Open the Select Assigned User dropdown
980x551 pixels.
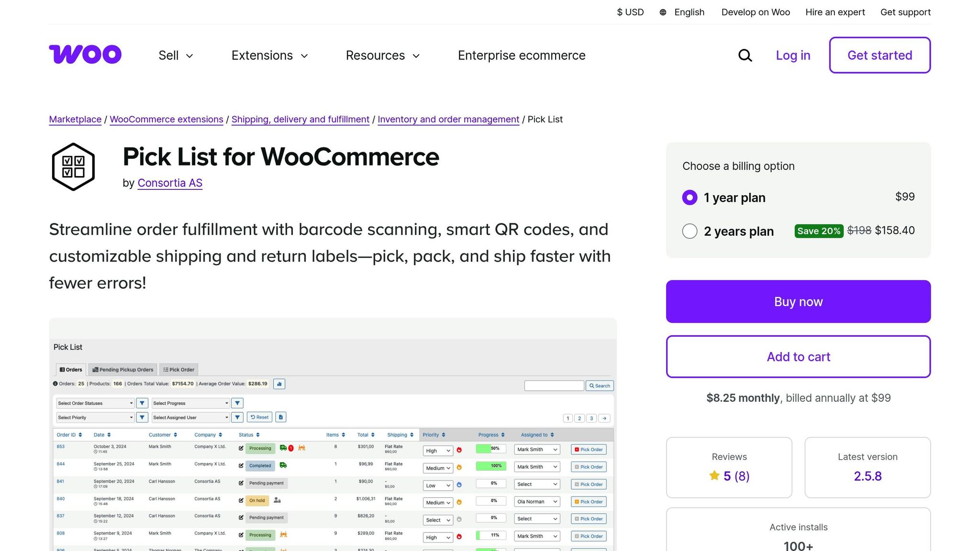click(x=190, y=418)
